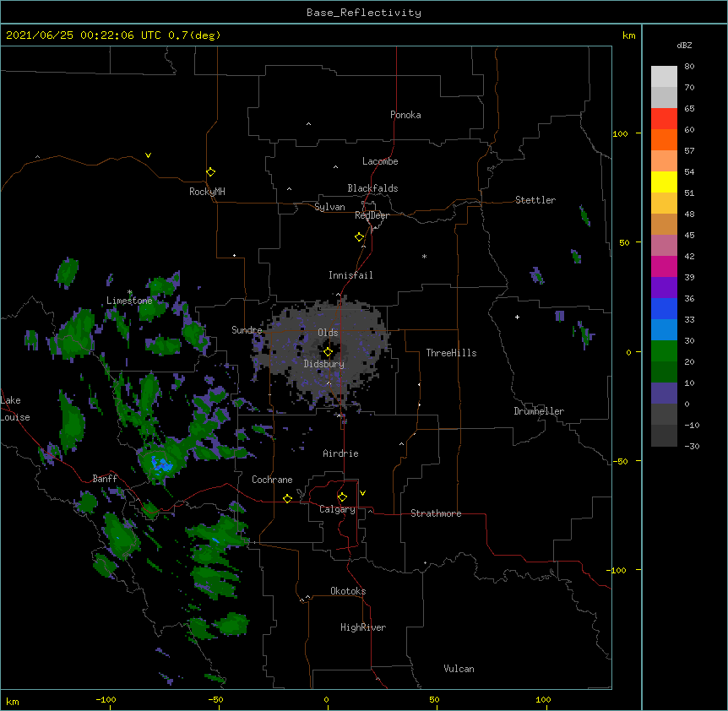The height and width of the screenshot is (711, 728).
Task: Click the Olds city label
Action: (328, 333)
